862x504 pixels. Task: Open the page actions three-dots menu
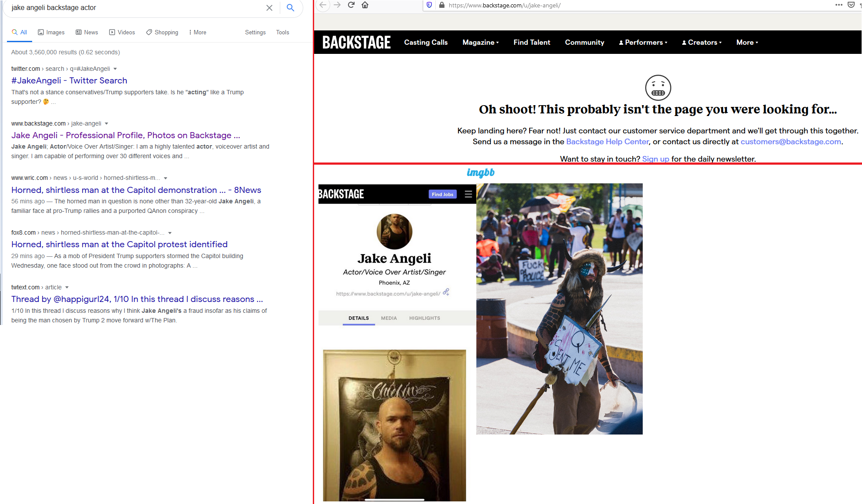(x=839, y=5)
